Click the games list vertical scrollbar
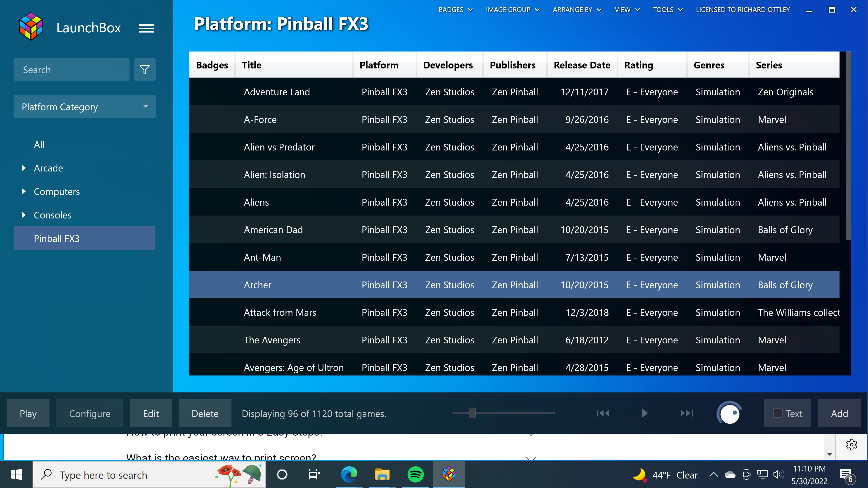Image resolution: width=868 pixels, height=488 pixels. tap(848, 146)
